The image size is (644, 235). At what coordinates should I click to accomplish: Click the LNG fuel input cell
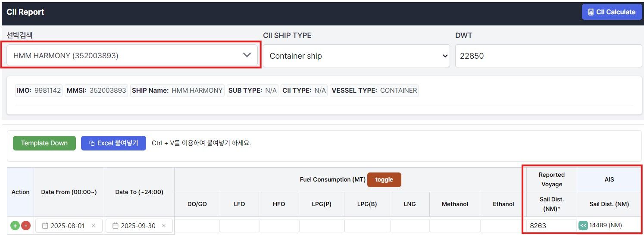(x=410, y=226)
